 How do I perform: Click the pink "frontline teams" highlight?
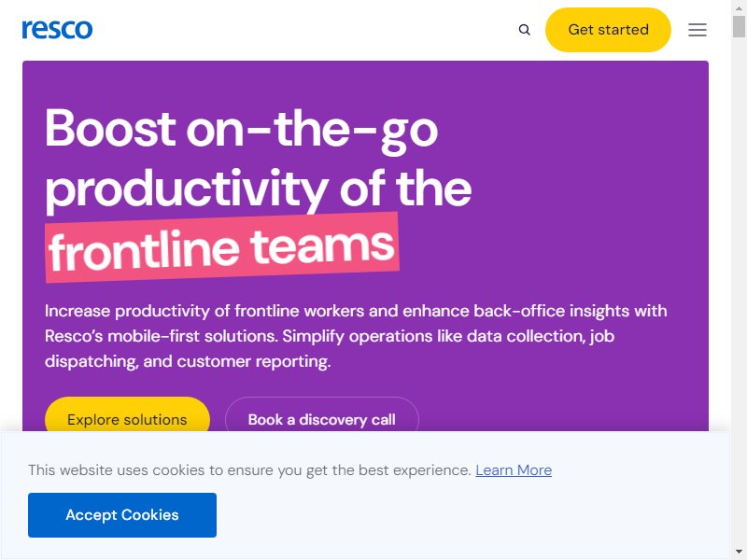tap(222, 247)
